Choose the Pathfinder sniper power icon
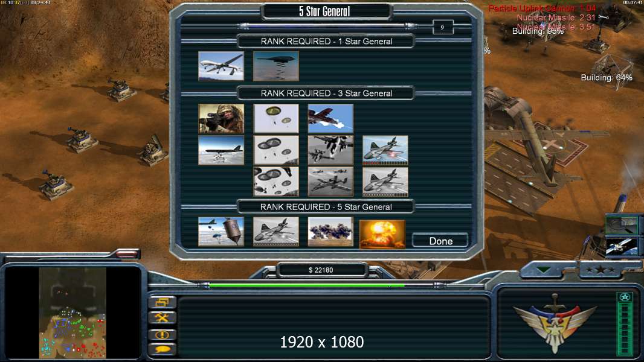The width and height of the screenshot is (644, 362). (x=221, y=118)
